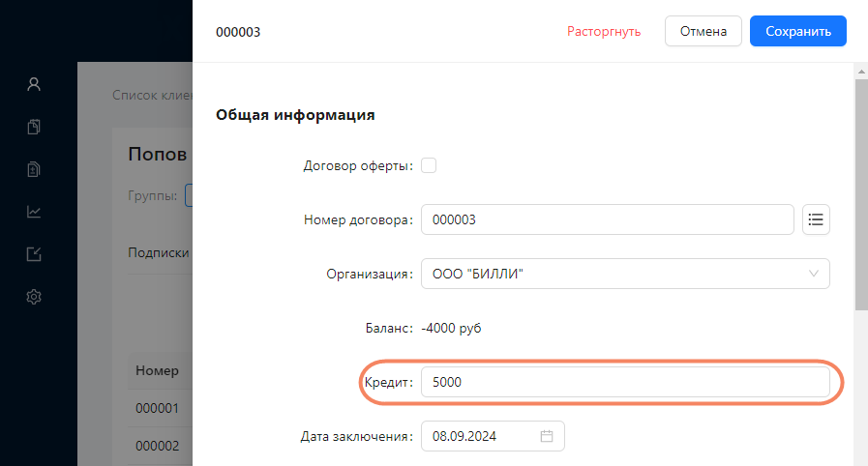Click the Сохранить button
The height and width of the screenshot is (466, 868).
point(797,31)
